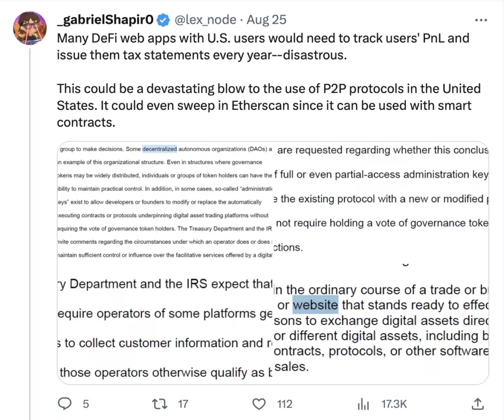Click the reply speech bubble icon
504x420 pixels.
65,404
